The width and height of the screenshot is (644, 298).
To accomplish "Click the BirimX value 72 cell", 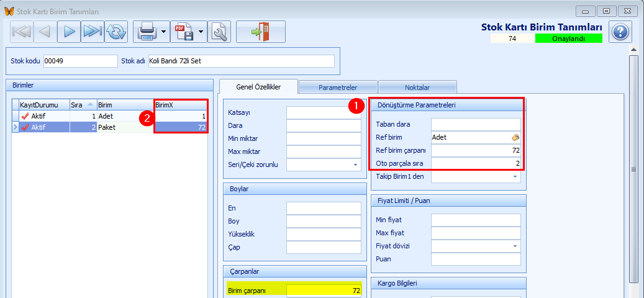I will [x=181, y=127].
